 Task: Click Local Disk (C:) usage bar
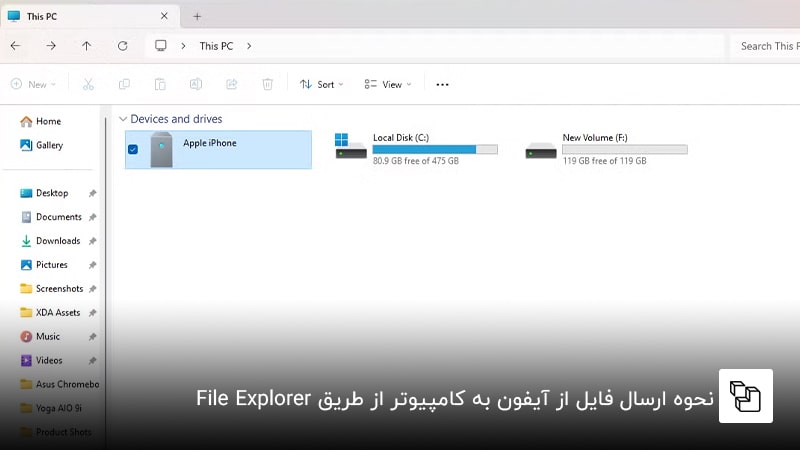435,149
